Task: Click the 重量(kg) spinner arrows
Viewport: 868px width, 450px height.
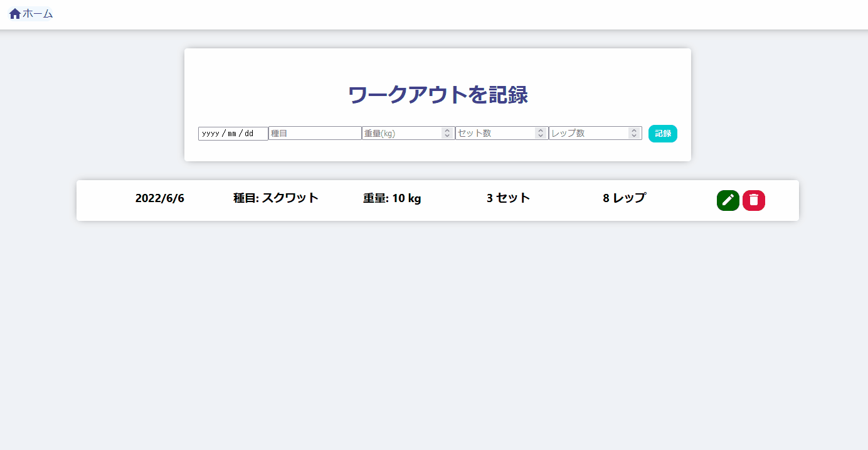Action: click(x=447, y=134)
